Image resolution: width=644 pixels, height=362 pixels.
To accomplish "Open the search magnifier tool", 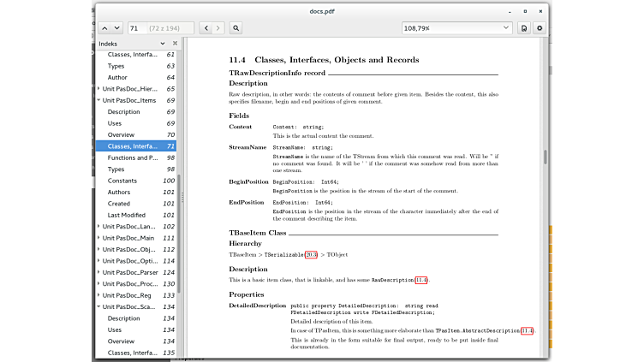I will (236, 28).
